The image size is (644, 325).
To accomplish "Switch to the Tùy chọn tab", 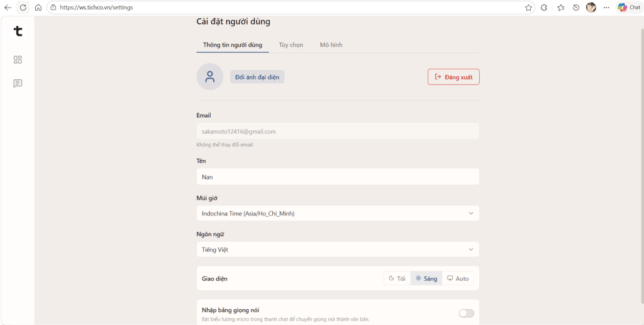I will click(291, 45).
